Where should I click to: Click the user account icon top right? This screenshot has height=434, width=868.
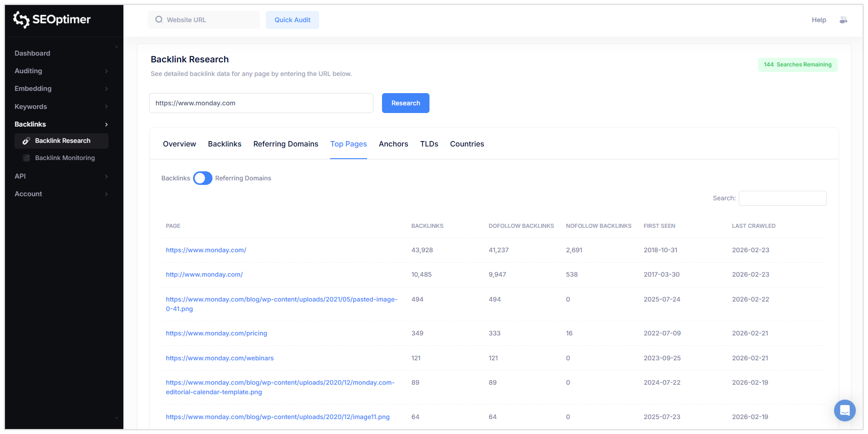click(844, 20)
